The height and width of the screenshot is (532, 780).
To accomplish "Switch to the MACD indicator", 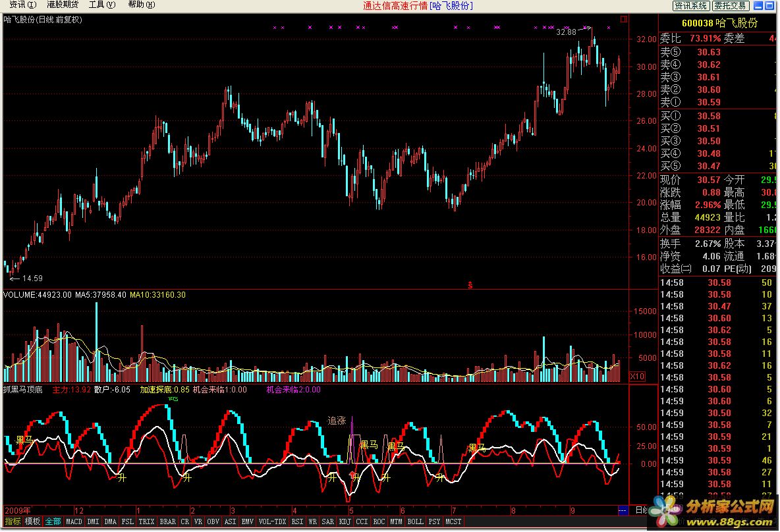I will tap(74, 521).
